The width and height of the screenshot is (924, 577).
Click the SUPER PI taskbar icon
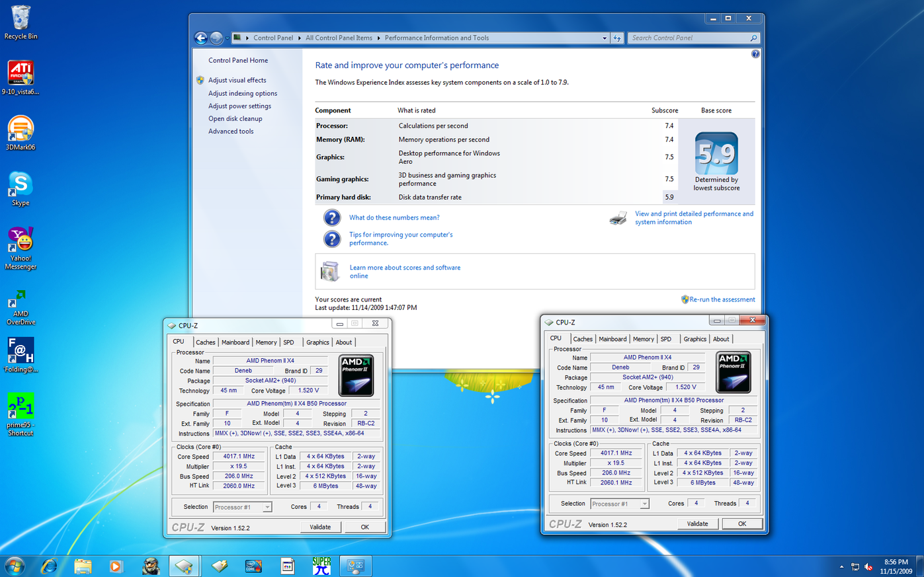pyautogui.click(x=321, y=566)
